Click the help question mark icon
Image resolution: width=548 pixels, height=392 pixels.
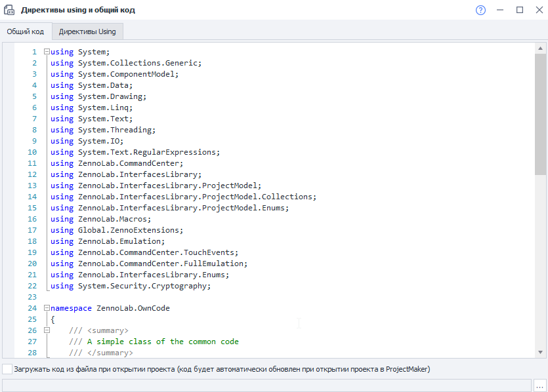(x=481, y=10)
